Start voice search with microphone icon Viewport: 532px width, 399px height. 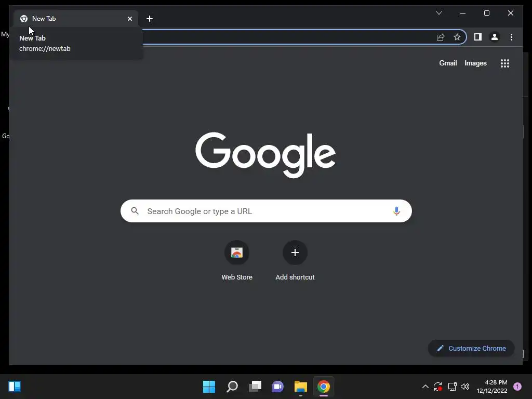(396, 211)
